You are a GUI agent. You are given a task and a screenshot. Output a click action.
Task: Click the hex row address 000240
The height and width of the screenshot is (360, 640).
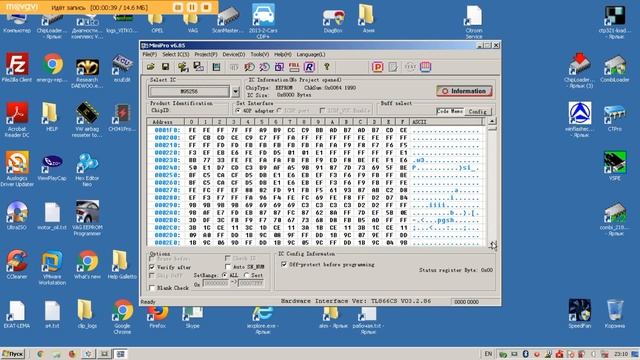pos(167,168)
